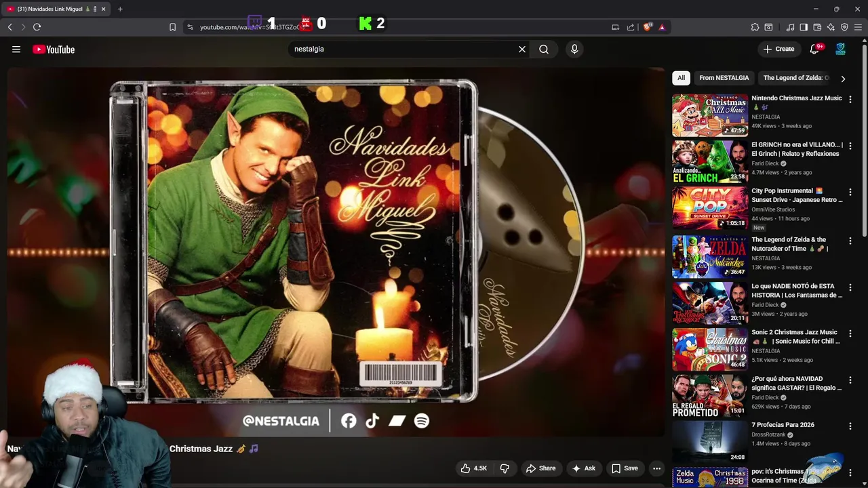The height and width of the screenshot is (488, 868).
Task: Open options for ¿Por qué ahora NAVIDAD video
Action: (850, 380)
